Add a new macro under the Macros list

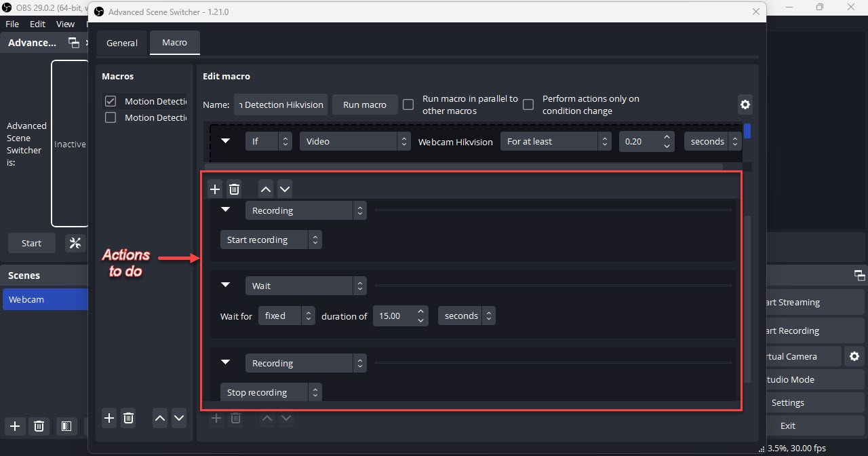109,418
